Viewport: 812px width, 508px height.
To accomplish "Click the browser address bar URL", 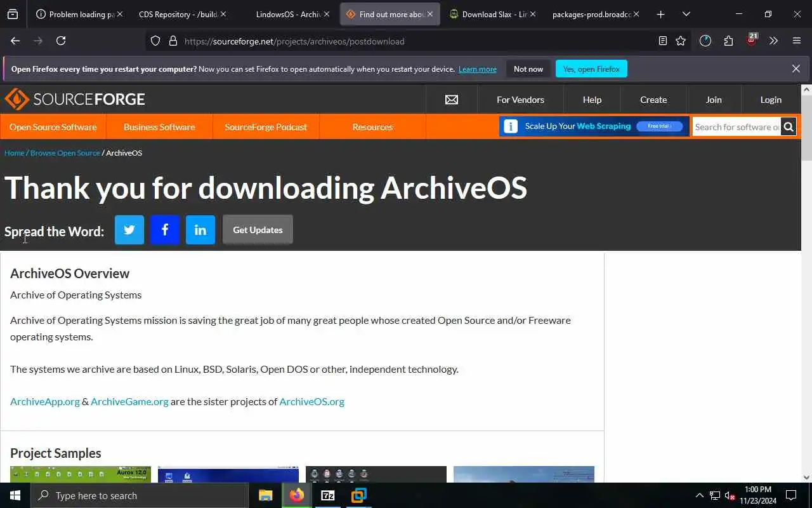I will (x=294, y=41).
